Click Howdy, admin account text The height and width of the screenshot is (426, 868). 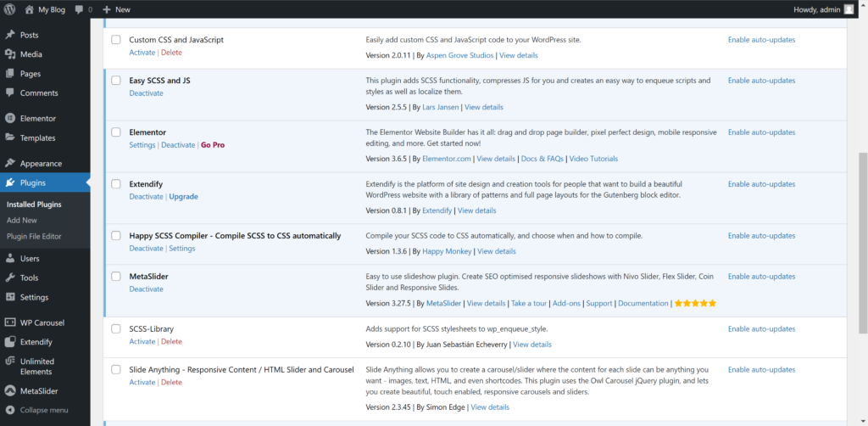pyautogui.click(x=817, y=9)
